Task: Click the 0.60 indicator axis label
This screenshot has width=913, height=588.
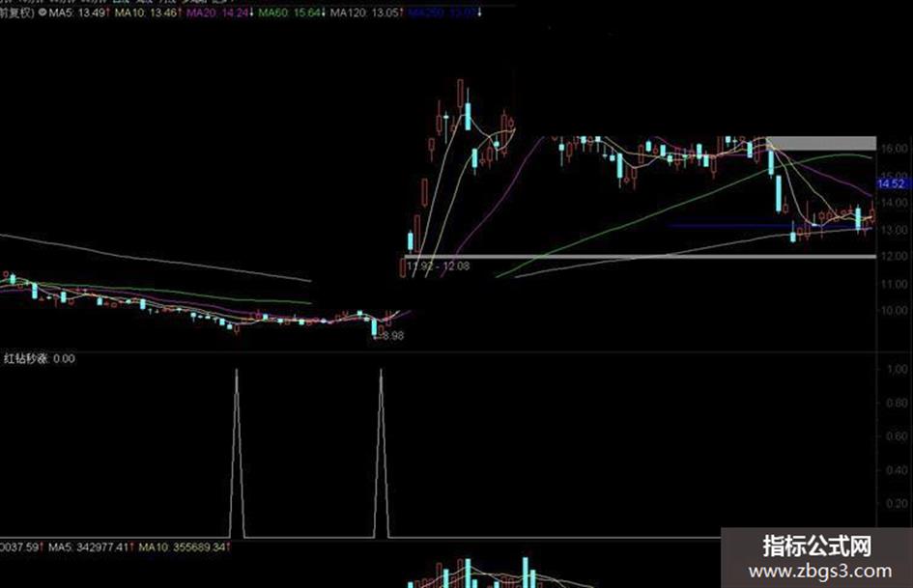Action: [x=897, y=436]
